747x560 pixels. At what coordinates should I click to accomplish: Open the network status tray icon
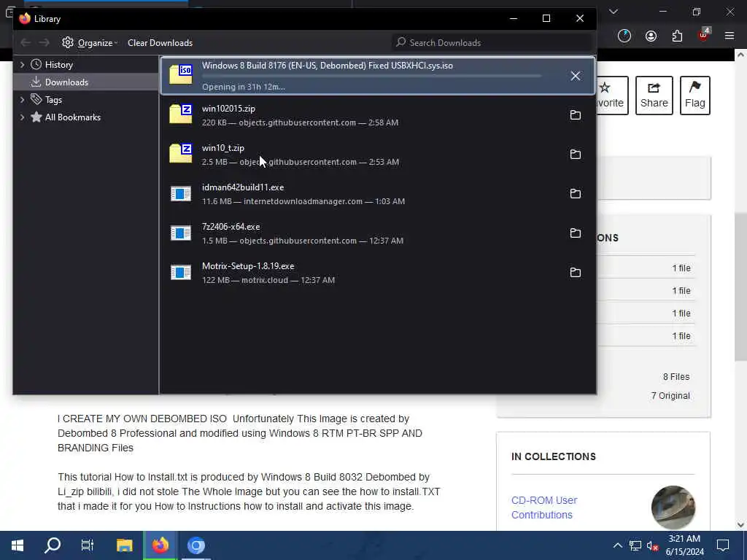[635, 545]
